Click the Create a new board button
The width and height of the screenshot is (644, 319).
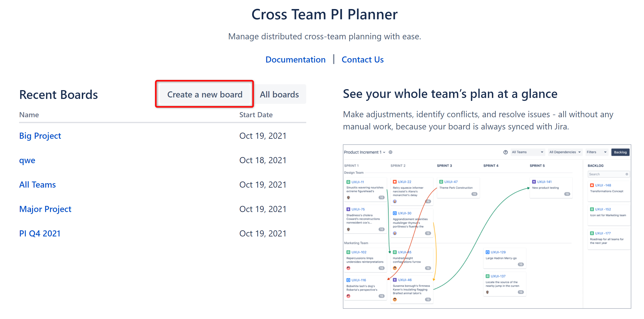coord(205,94)
